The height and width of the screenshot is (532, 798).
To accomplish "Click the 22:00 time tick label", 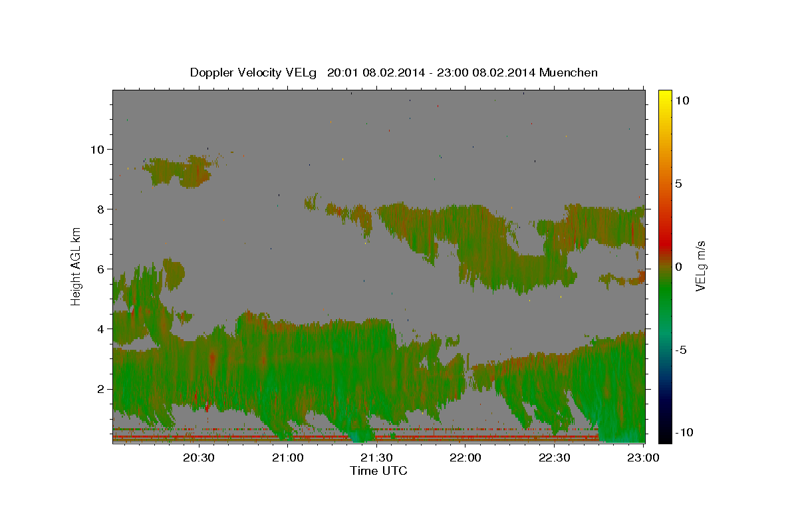I will tap(465, 458).
